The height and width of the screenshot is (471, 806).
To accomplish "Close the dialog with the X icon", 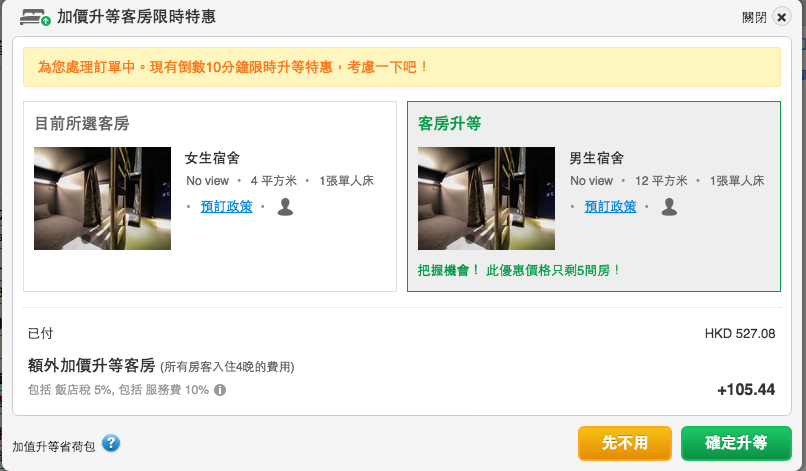I will [x=782, y=17].
